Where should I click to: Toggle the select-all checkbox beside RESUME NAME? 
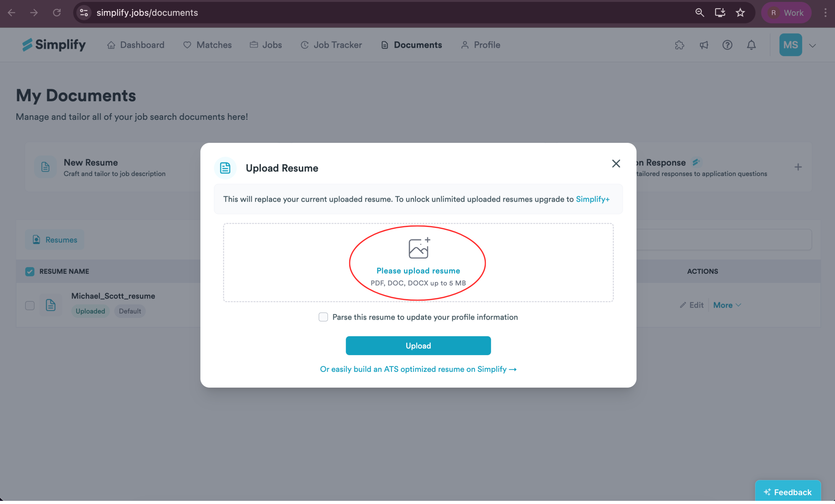pos(30,271)
